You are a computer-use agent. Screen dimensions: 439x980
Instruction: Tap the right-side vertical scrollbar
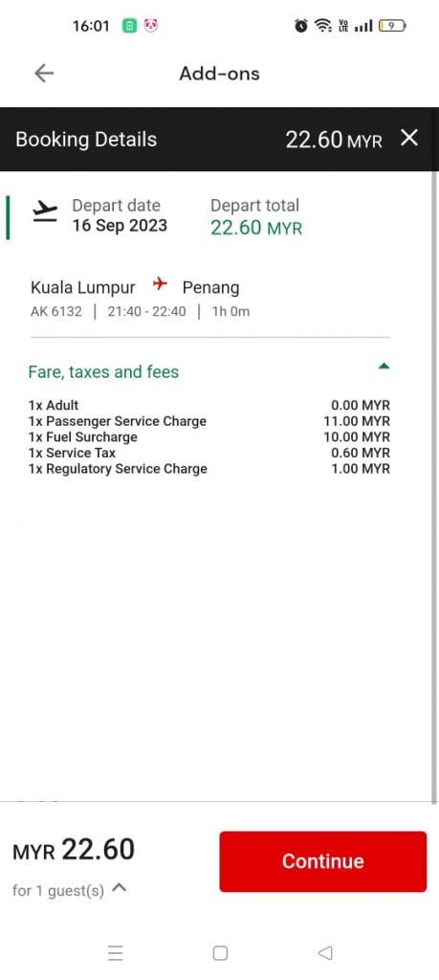(x=434, y=487)
